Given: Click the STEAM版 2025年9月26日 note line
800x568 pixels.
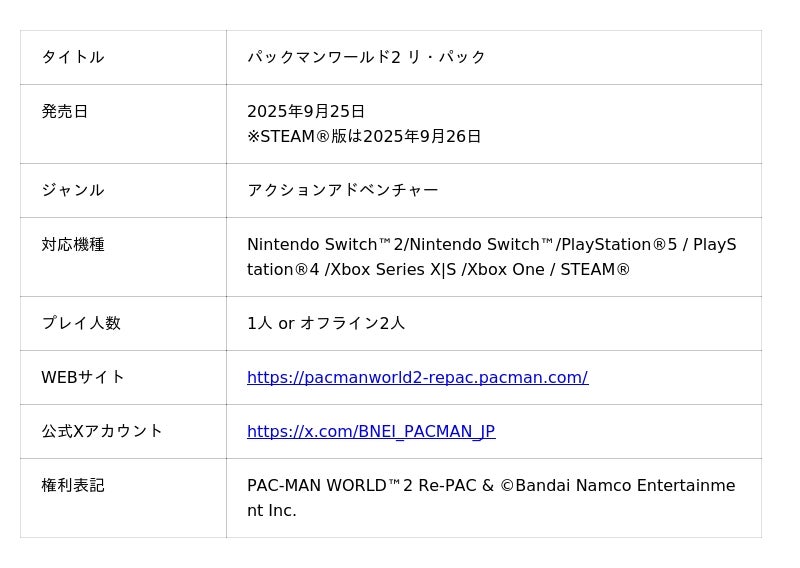Looking at the screenshot, I should [x=364, y=136].
